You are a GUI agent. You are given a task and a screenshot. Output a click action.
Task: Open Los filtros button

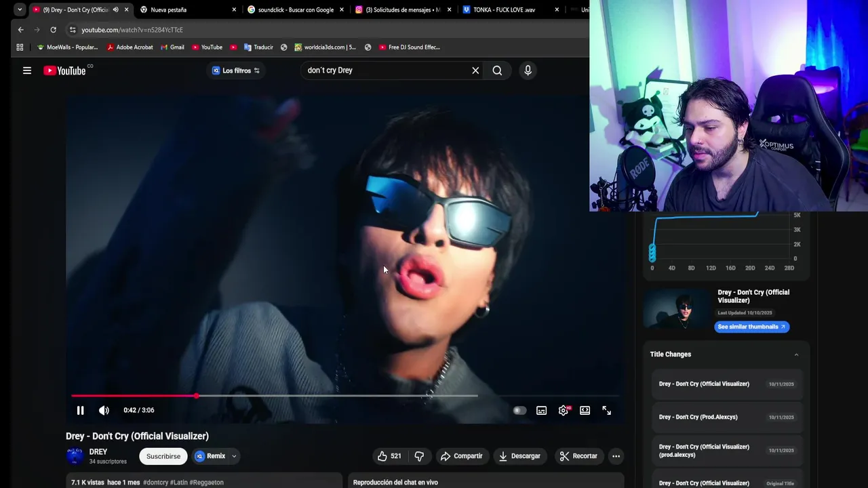pos(235,70)
